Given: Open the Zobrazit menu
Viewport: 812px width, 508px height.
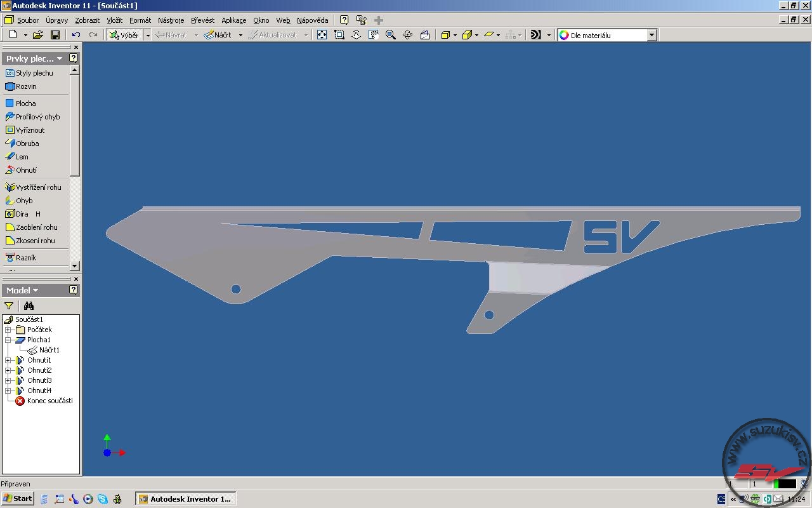Looking at the screenshot, I should tap(87, 20).
